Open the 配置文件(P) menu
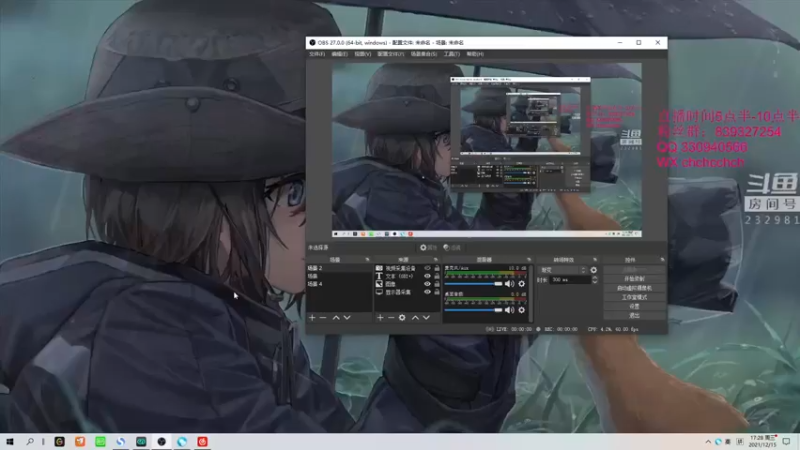This screenshot has width=800, height=450. click(x=391, y=54)
